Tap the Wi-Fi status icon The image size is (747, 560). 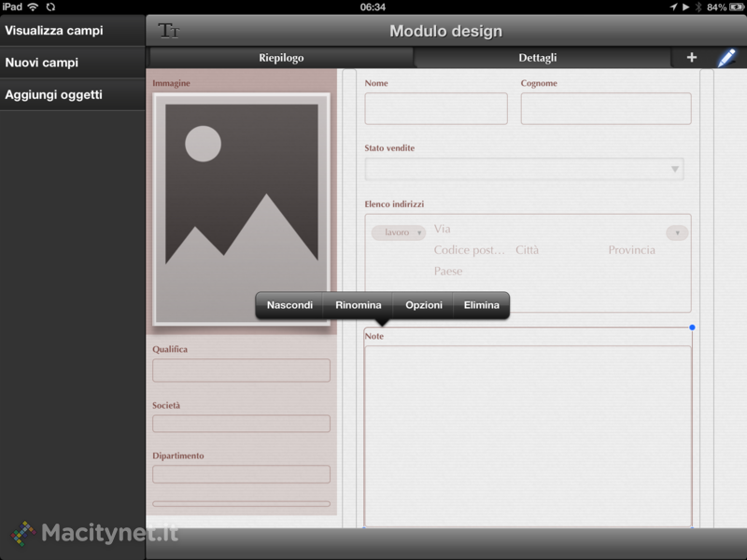coord(33,7)
